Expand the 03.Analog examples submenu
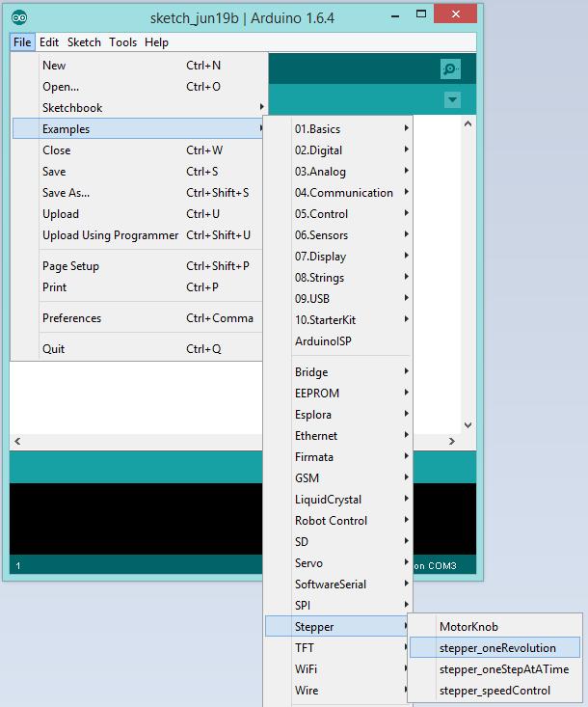Image resolution: width=588 pixels, height=707 pixels. point(338,172)
